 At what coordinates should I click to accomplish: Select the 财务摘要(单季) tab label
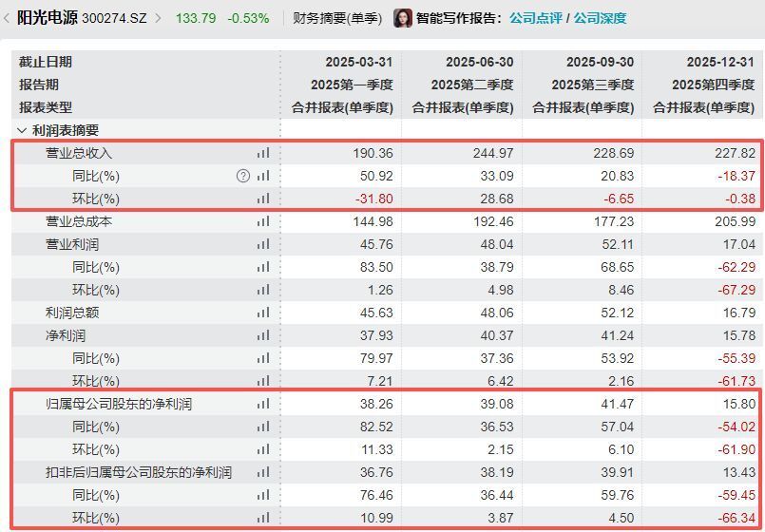pyautogui.click(x=337, y=19)
